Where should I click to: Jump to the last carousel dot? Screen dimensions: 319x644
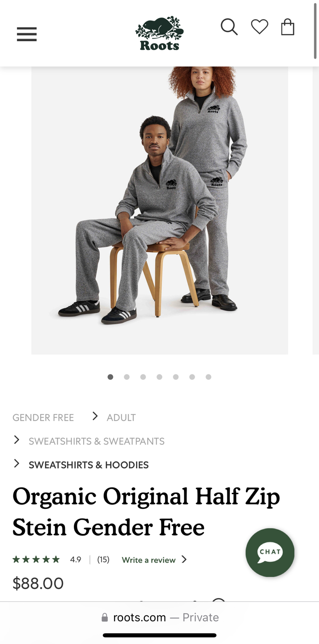tap(208, 377)
